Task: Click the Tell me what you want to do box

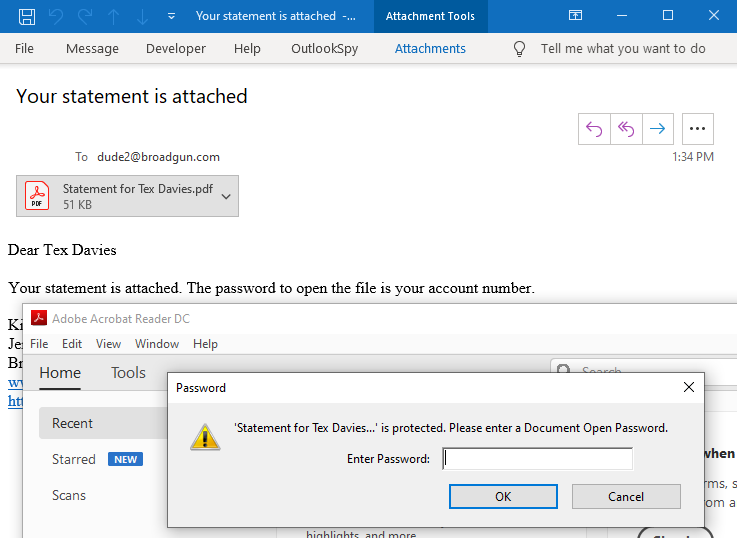Action: click(623, 48)
